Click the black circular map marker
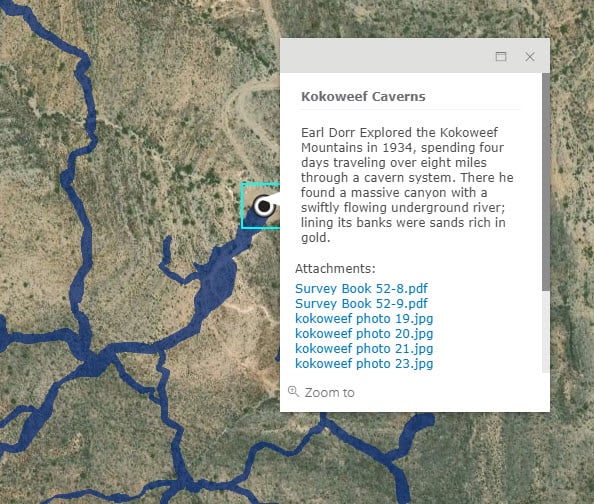Viewport: 594px width, 504px height. 264,207
